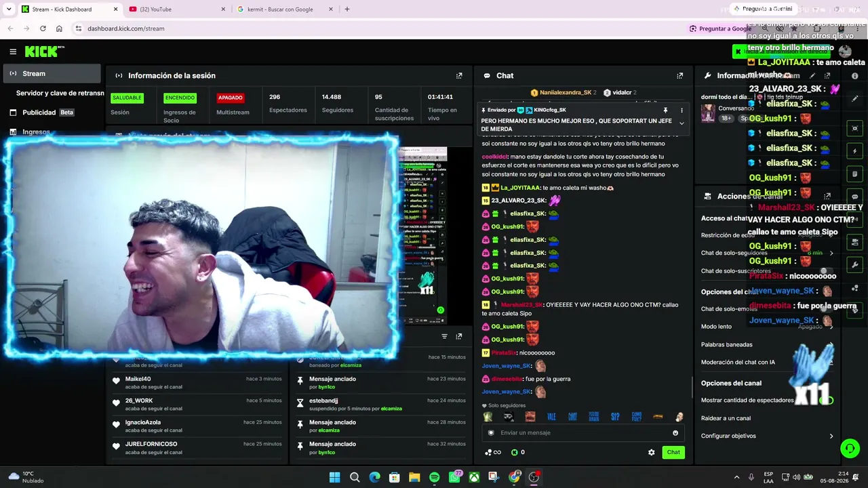Switch to the YouTube browser tab
The height and width of the screenshot is (488, 868).
pyautogui.click(x=176, y=9)
